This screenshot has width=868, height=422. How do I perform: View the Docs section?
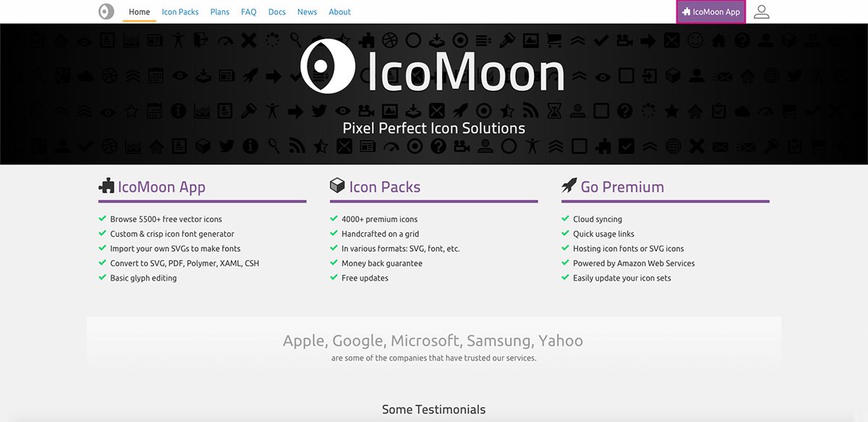tap(277, 12)
